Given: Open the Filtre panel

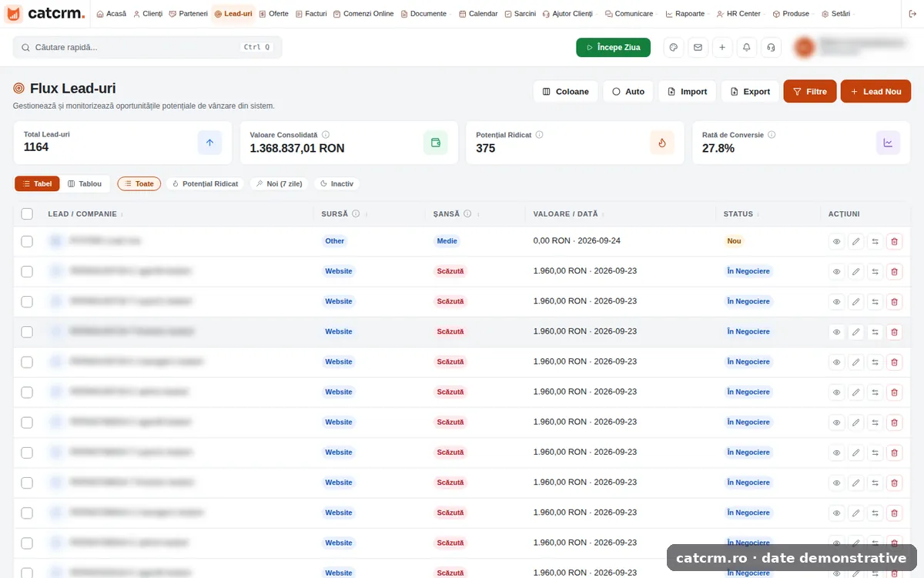Looking at the screenshot, I should (x=810, y=91).
